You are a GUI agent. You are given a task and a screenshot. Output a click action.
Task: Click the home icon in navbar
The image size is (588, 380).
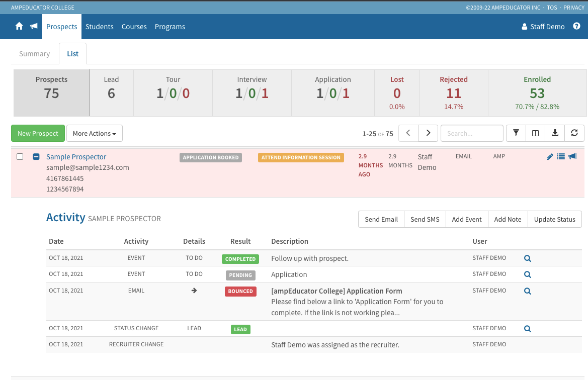pos(19,27)
